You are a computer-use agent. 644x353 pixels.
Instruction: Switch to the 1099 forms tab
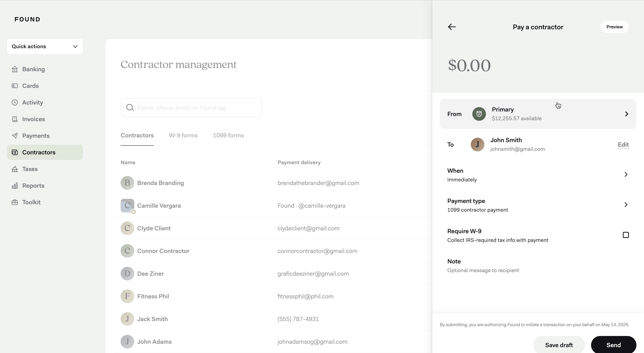[228, 135]
